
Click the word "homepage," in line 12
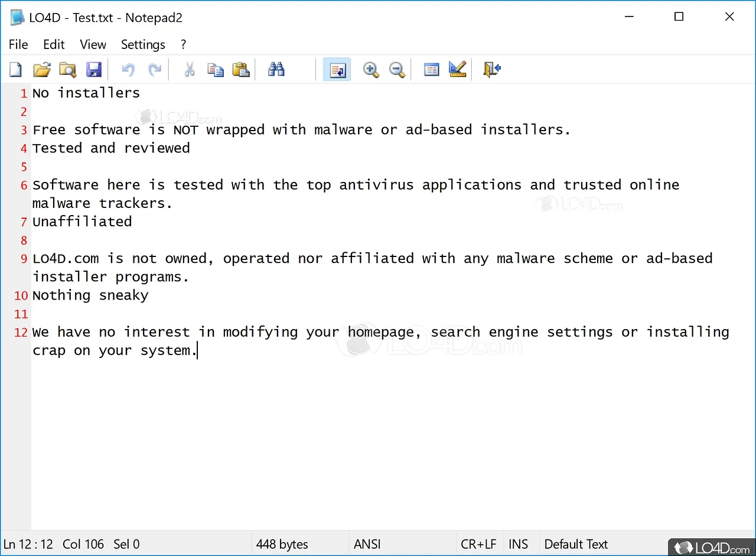pos(384,332)
